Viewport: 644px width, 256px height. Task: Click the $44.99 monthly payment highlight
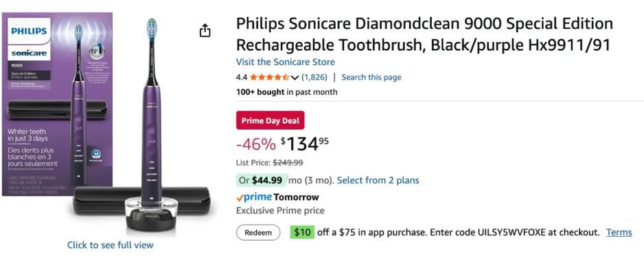point(262,180)
